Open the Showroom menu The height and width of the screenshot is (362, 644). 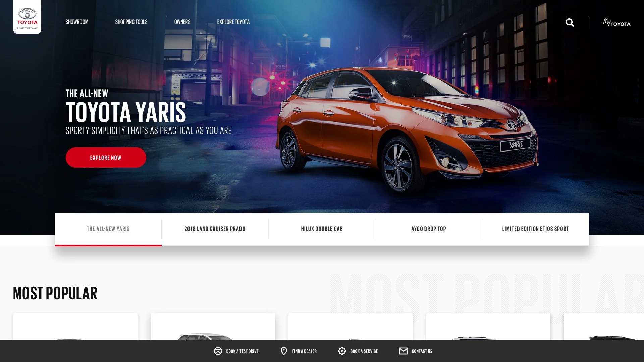click(77, 22)
